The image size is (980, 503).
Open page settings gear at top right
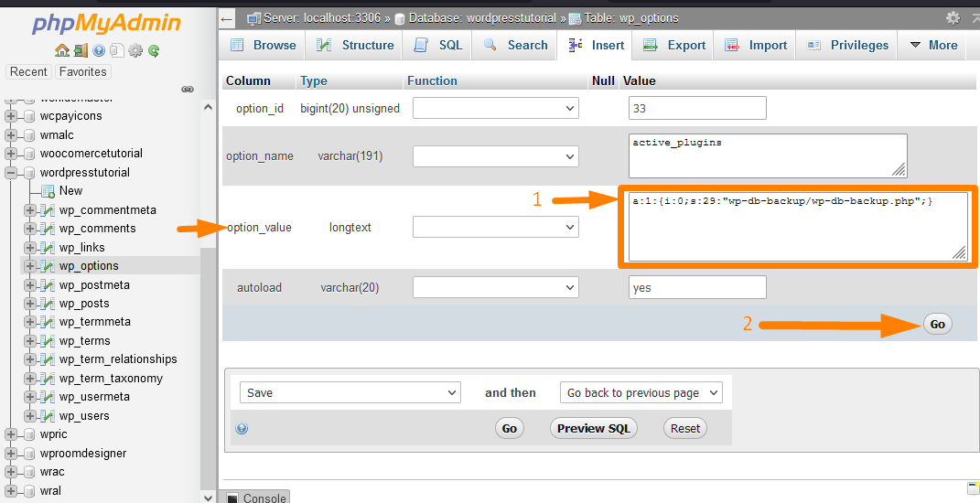(953, 18)
